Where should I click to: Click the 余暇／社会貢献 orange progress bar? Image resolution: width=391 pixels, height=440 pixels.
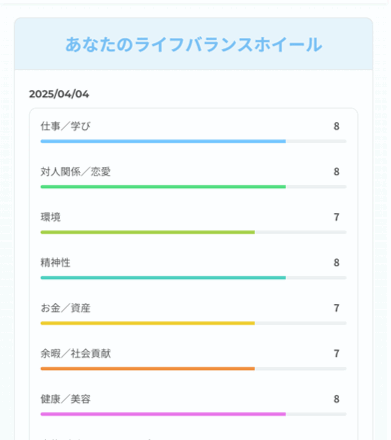[x=193, y=369]
